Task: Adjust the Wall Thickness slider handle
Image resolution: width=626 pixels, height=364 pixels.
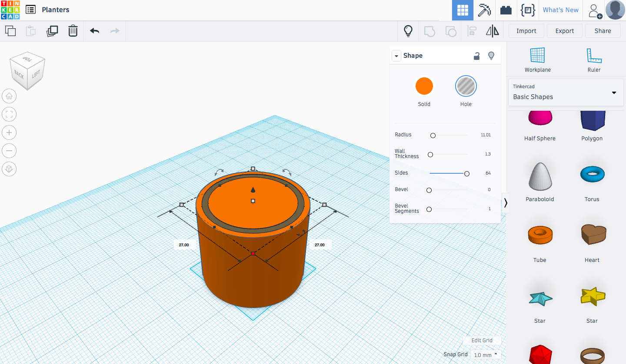Action: tap(430, 155)
